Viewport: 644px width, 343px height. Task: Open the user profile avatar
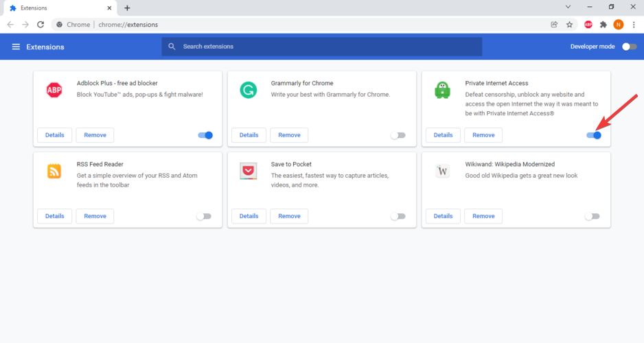pyautogui.click(x=619, y=25)
